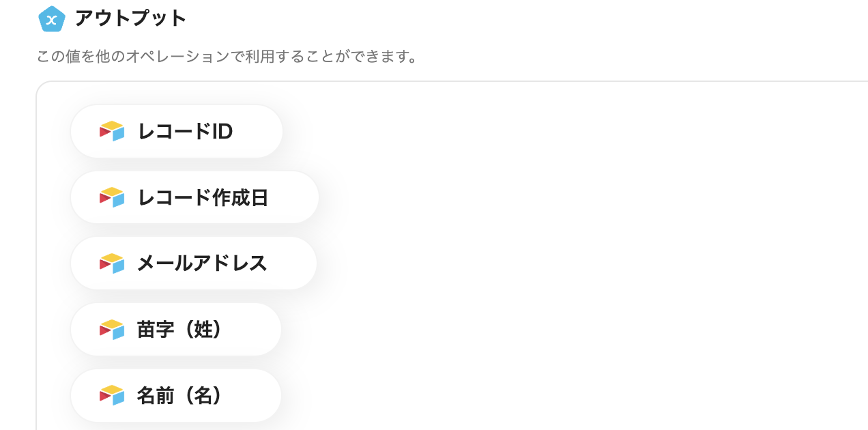Image resolution: width=868 pixels, height=430 pixels.
Task: Click the Airtable icon on 名前（名） chip
Action: pos(112,395)
